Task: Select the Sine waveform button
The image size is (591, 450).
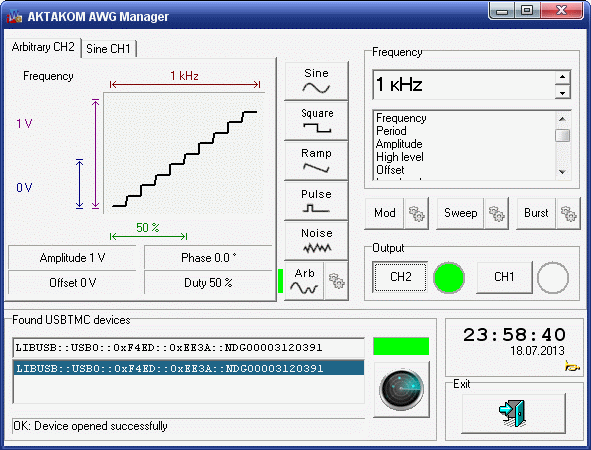Action: coord(316,81)
